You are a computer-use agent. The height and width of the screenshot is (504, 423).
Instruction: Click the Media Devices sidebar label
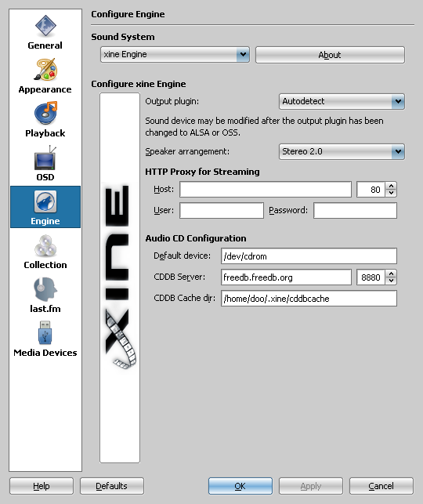(x=45, y=353)
